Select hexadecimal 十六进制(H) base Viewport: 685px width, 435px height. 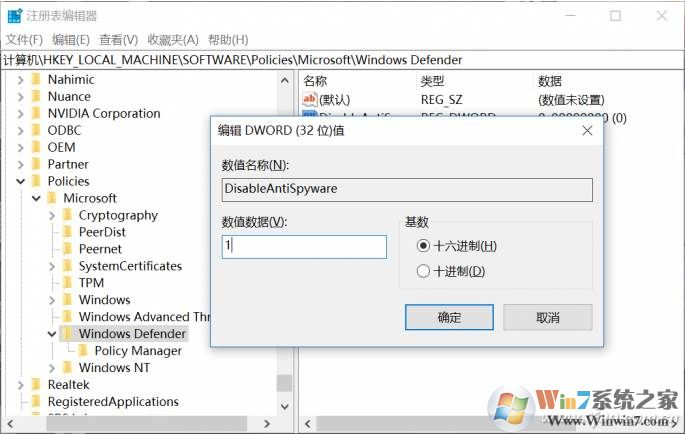[x=423, y=246]
